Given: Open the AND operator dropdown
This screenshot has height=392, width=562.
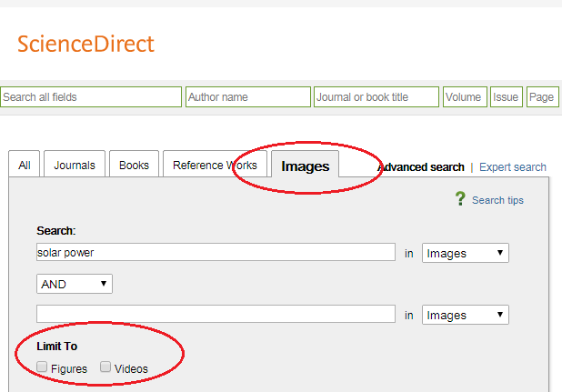Looking at the screenshot, I should (x=75, y=284).
